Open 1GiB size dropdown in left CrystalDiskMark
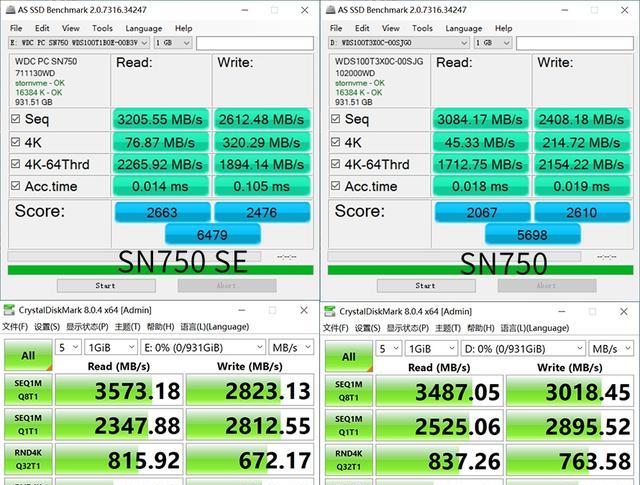Viewport: 640px width, 485px height. pos(111,347)
